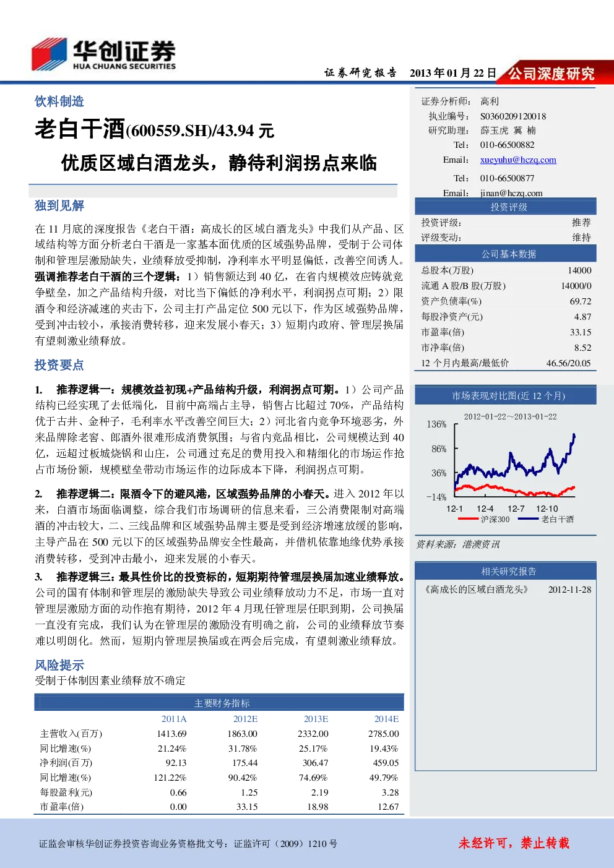Click the 华创证券 logo icon
The width and height of the screenshot is (614, 868).
(x=49, y=55)
